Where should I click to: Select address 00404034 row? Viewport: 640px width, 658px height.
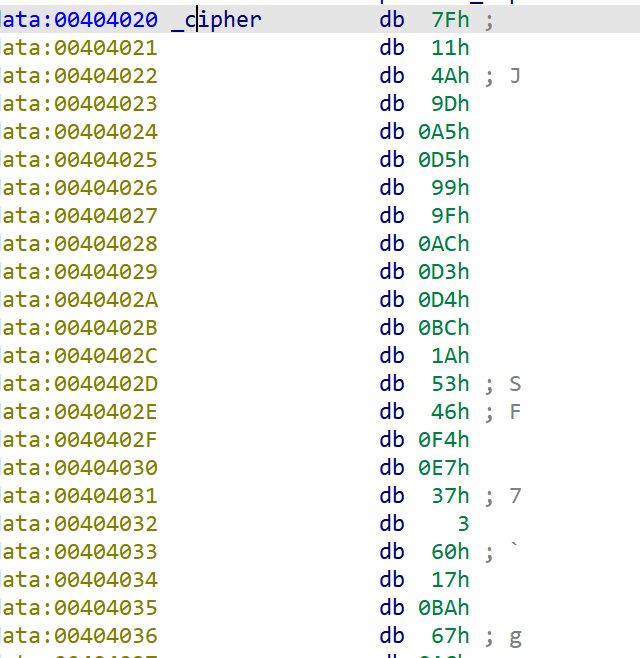80,580
